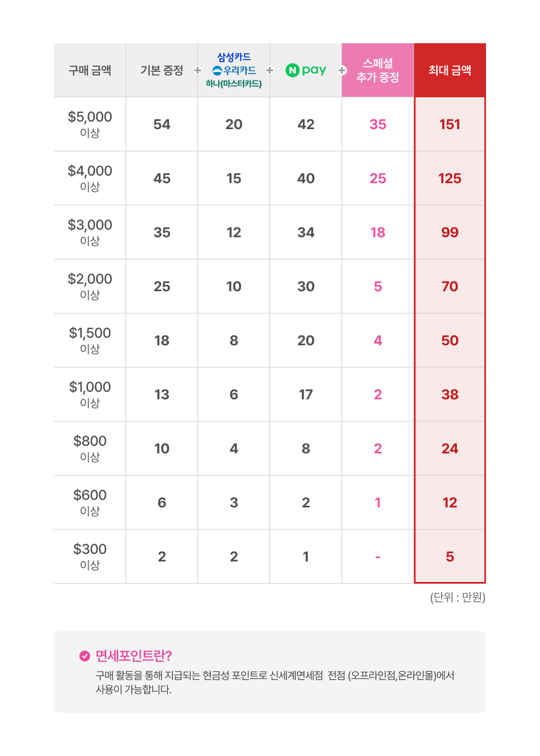Select the 기본 증정 column header
540x756 pixels.
(162, 70)
